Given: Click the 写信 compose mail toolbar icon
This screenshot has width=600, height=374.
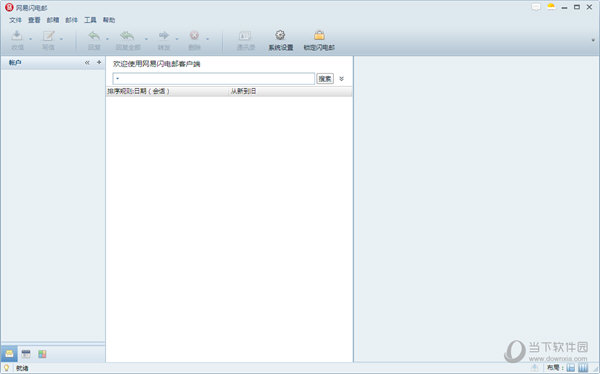Looking at the screenshot, I should [49, 36].
